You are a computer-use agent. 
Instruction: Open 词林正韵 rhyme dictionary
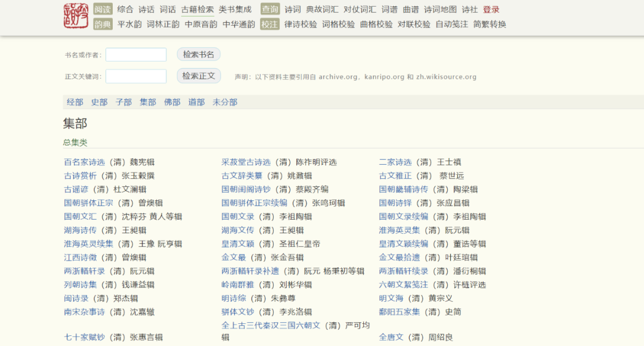coord(163,24)
